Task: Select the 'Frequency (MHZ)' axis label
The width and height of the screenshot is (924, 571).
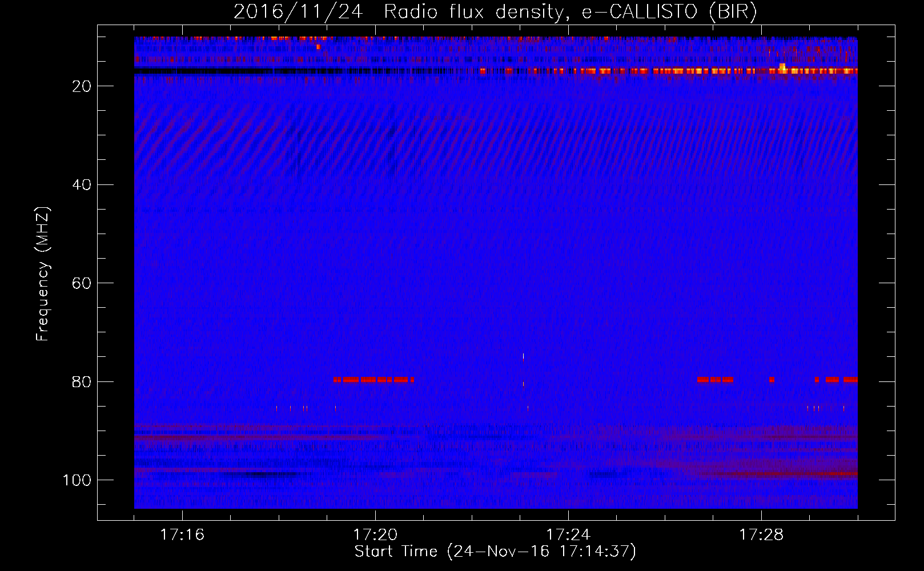Action: click(43, 274)
